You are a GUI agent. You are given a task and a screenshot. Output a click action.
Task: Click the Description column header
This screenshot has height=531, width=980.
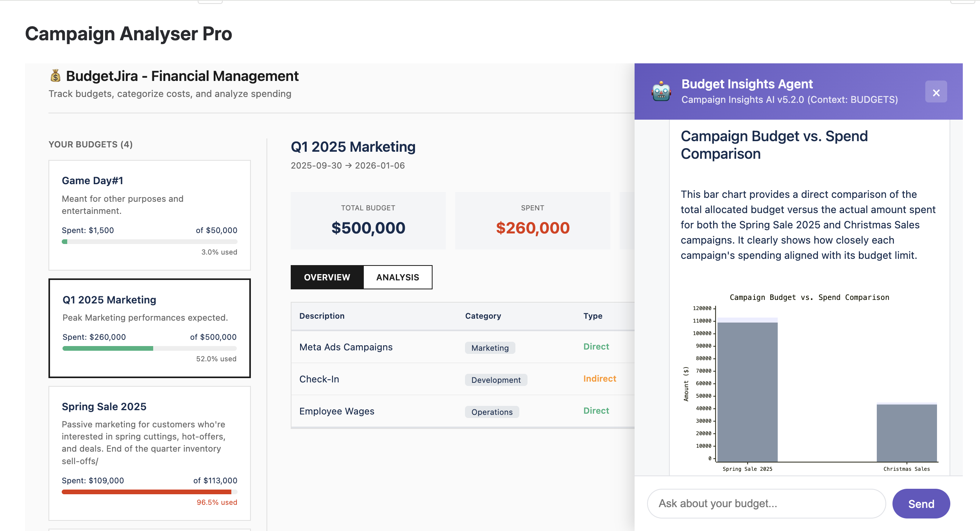coord(322,316)
